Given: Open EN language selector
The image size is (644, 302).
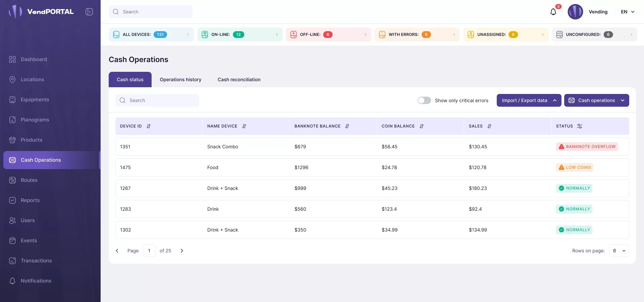Looking at the screenshot, I should click(x=628, y=12).
